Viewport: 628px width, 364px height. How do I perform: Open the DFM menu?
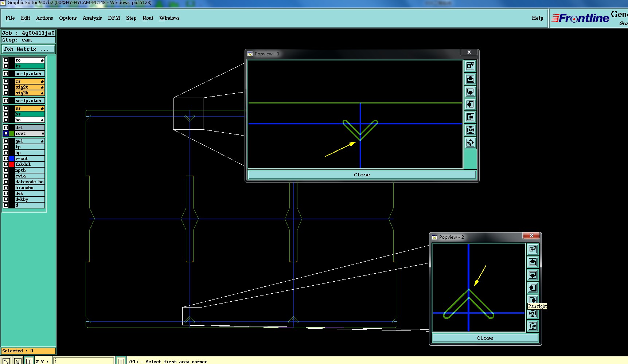pos(114,18)
